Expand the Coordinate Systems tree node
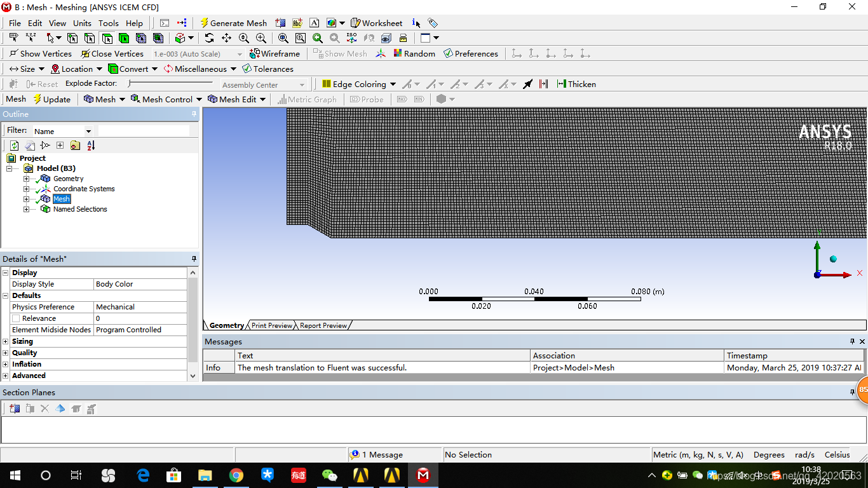The image size is (868, 488). tap(26, 189)
